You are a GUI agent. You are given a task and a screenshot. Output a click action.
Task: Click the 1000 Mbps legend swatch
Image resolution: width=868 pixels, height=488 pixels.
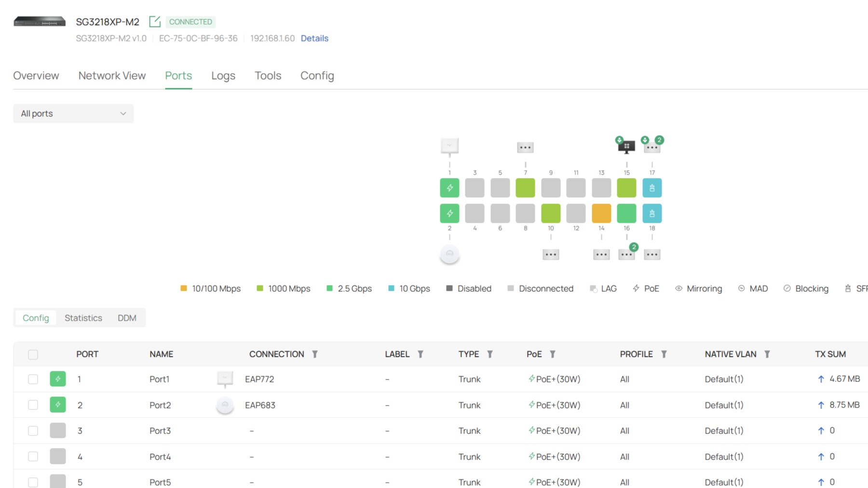pyautogui.click(x=260, y=288)
